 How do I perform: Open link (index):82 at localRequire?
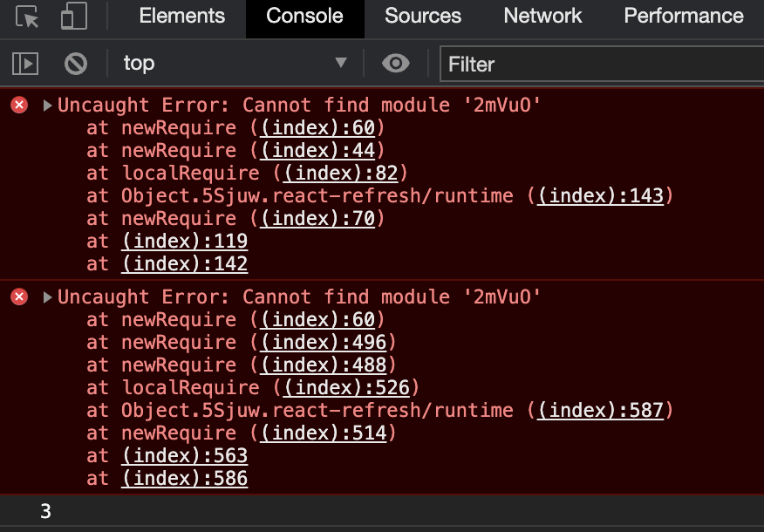coord(340,174)
